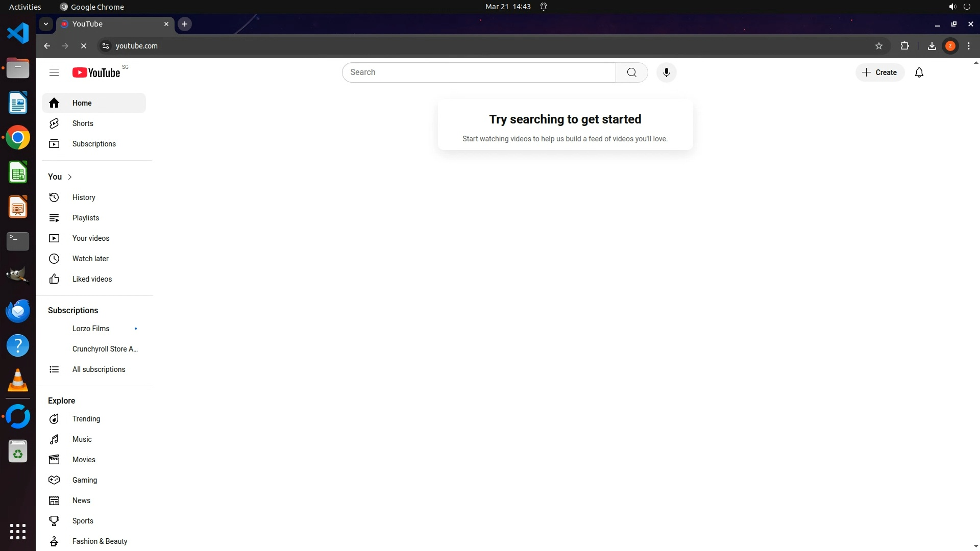This screenshot has height=551, width=980.
Task: Open Shorts from the sidebar
Action: (x=82, y=123)
